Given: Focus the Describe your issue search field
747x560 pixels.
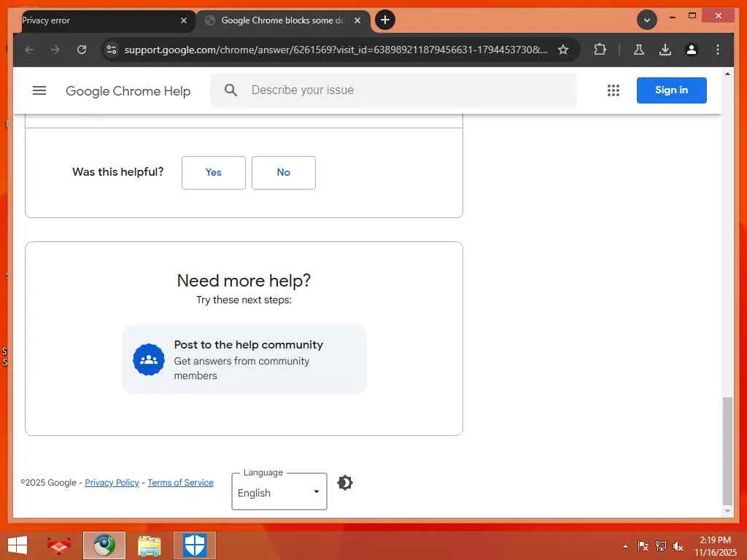Looking at the screenshot, I should [x=393, y=90].
